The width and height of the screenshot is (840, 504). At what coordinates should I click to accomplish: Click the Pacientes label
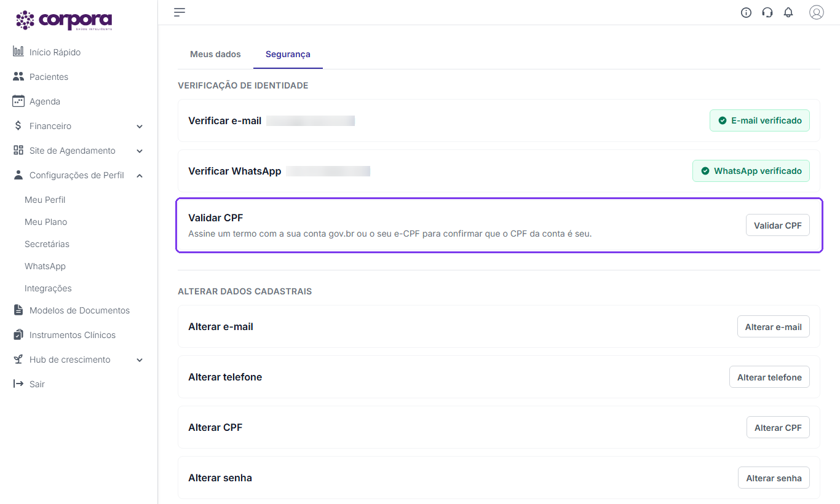pos(49,77)
